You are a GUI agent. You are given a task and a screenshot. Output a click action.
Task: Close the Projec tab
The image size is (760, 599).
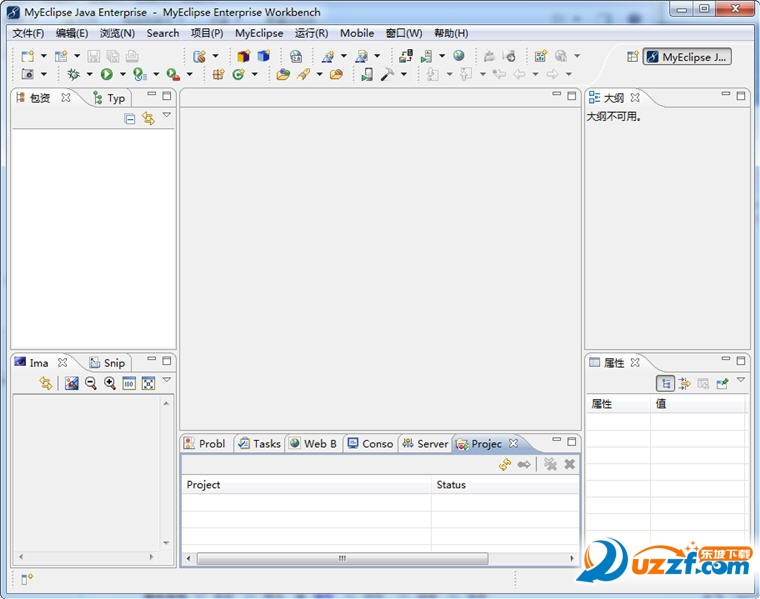[513, 443]
